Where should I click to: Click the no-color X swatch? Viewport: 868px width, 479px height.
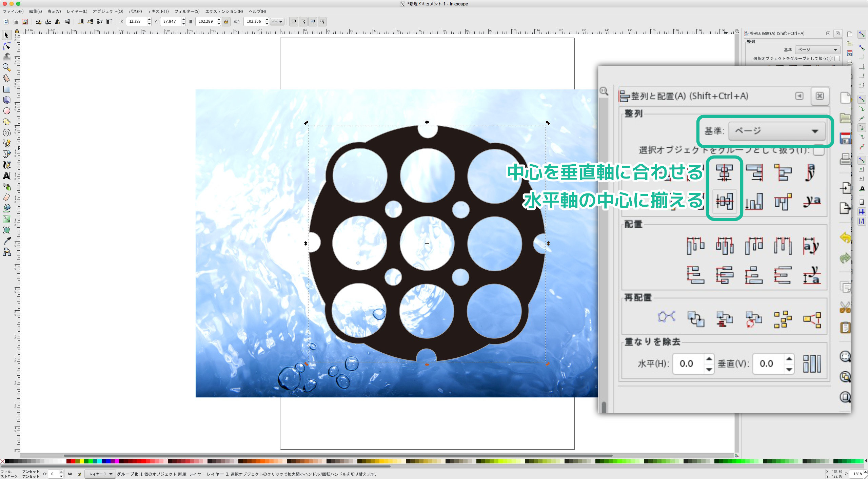coord(2,461)
